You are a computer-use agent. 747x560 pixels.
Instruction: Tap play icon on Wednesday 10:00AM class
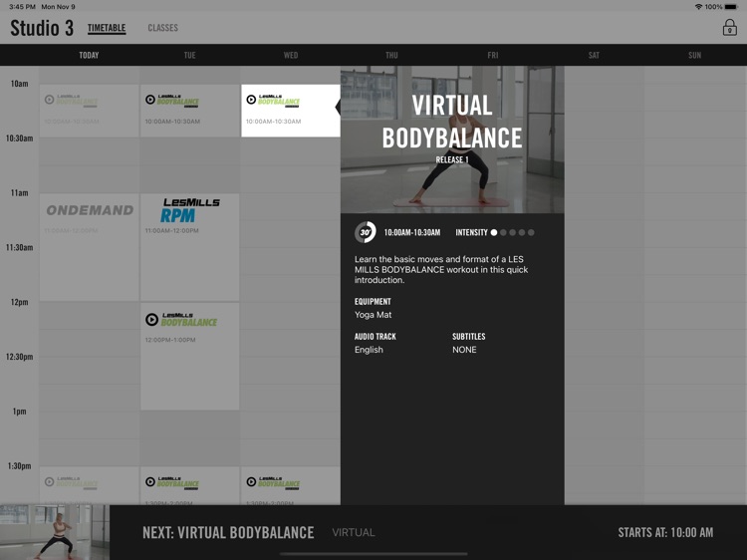[251, 100]
